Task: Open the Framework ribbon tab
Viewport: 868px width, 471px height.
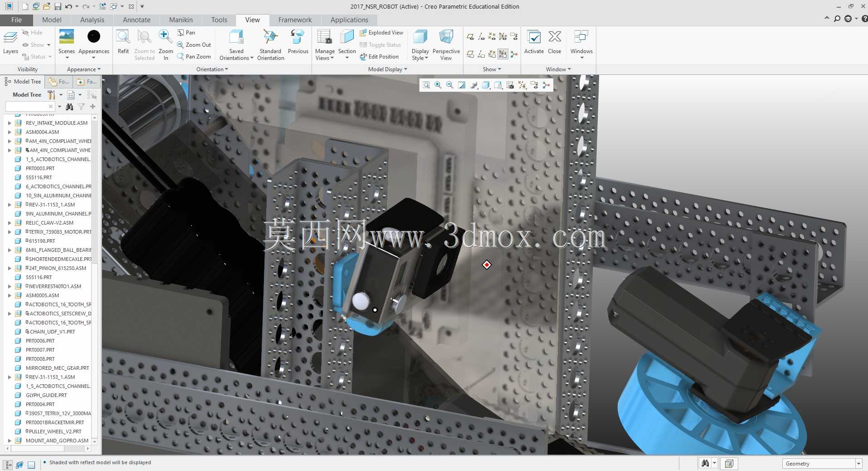Action: click(295, 20)
